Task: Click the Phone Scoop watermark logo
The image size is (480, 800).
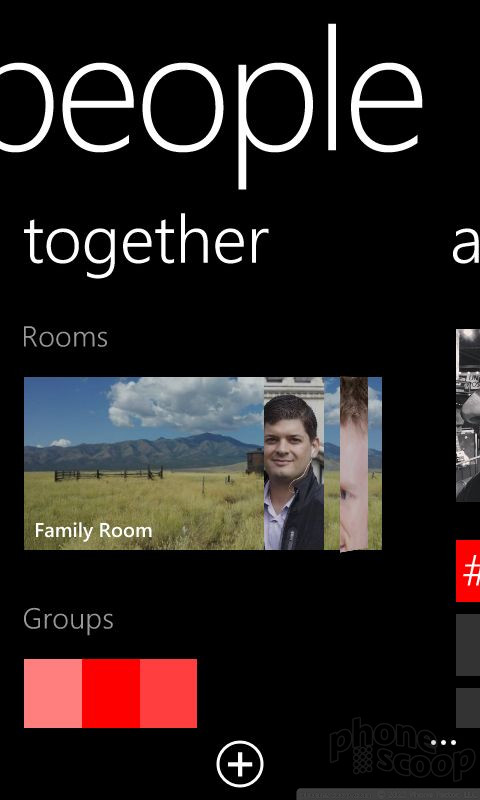Action: click(x=401, y=749)
